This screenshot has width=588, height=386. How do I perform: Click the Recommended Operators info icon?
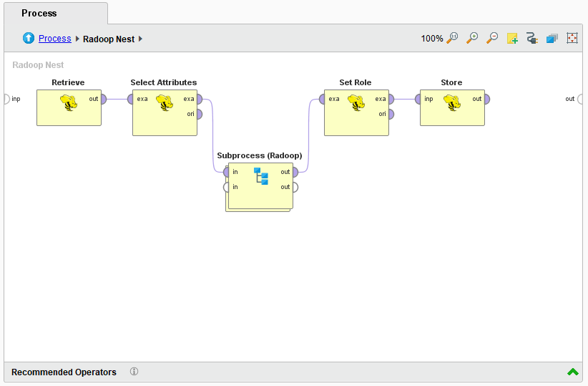pos(134,372)
